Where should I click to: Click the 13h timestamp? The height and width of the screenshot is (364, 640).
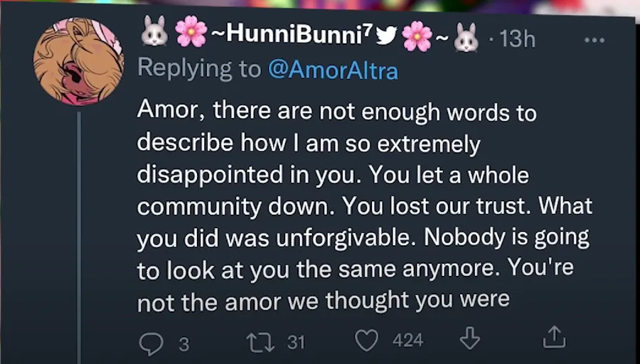517,38
